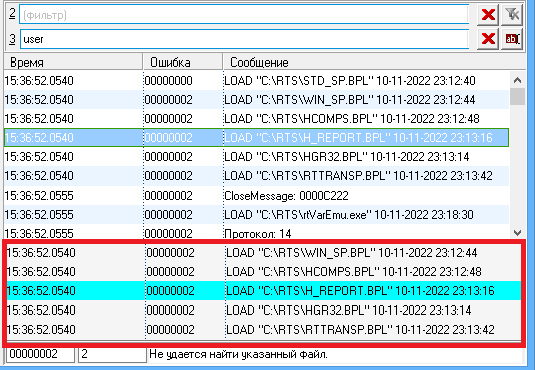The width and height of the screenshot is (535, 370).
Task: Click the blue-selected H_REPORT.BPL row in main list
Action: click(x=257, y=138)
